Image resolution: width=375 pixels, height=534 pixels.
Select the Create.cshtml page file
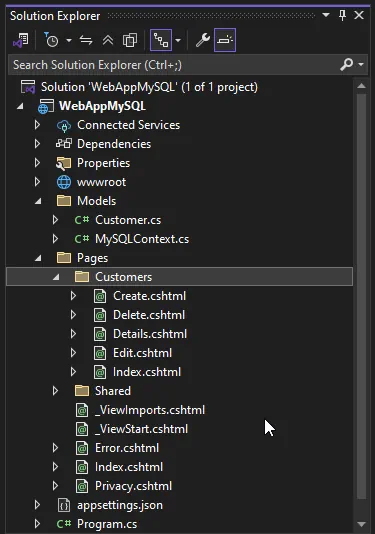[x=150, y=296]
